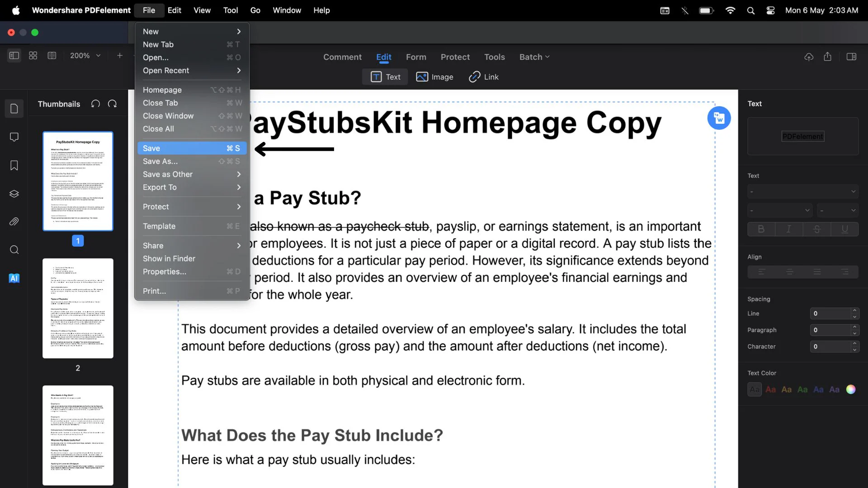Open the font family dropdown
This screenshot has width=868, height=488.
point(803,192)
